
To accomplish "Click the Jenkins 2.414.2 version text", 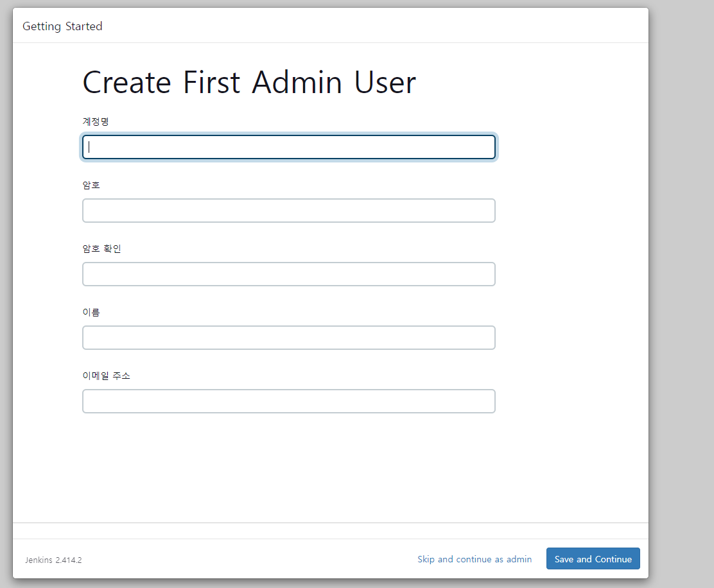I will (x=53, y=560).
